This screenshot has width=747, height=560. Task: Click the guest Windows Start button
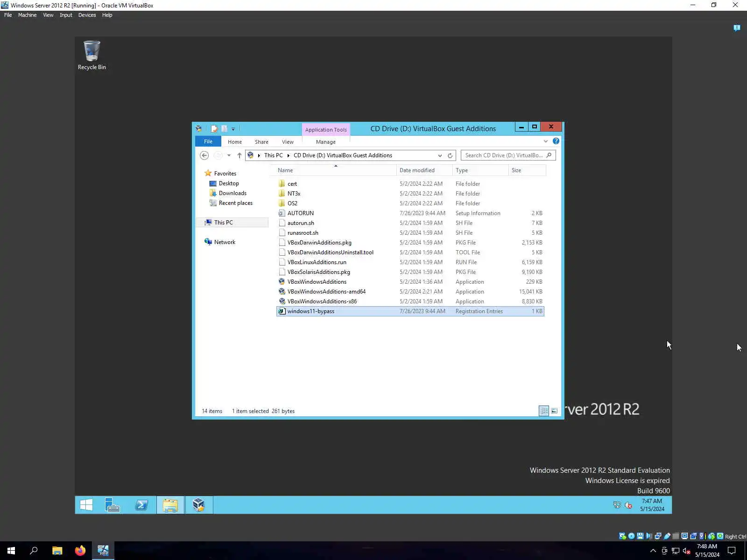pyautogui.click(x=86, y=505)
